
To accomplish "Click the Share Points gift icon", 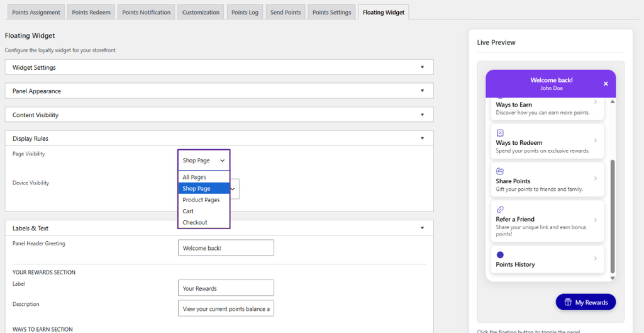I will pyautogui.click(x=500, y=171).
